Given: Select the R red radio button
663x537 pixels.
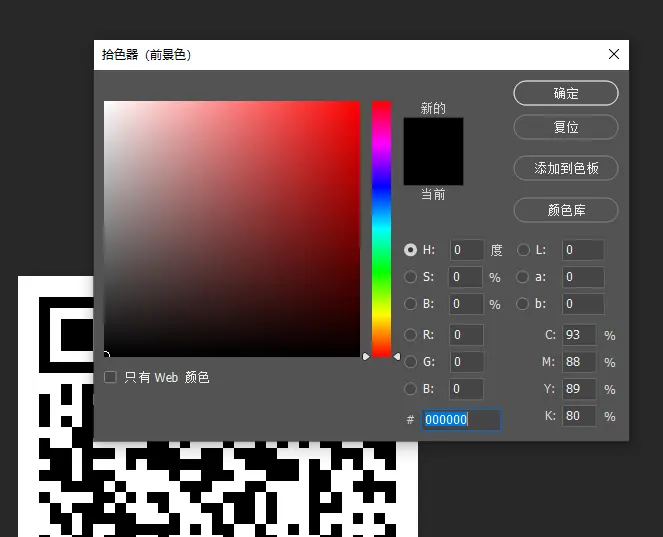Looking at the screenshot, I should pos(410,335).
